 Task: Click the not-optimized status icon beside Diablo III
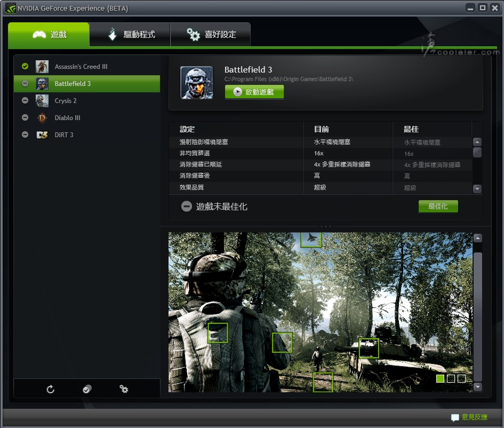point(25,118)
